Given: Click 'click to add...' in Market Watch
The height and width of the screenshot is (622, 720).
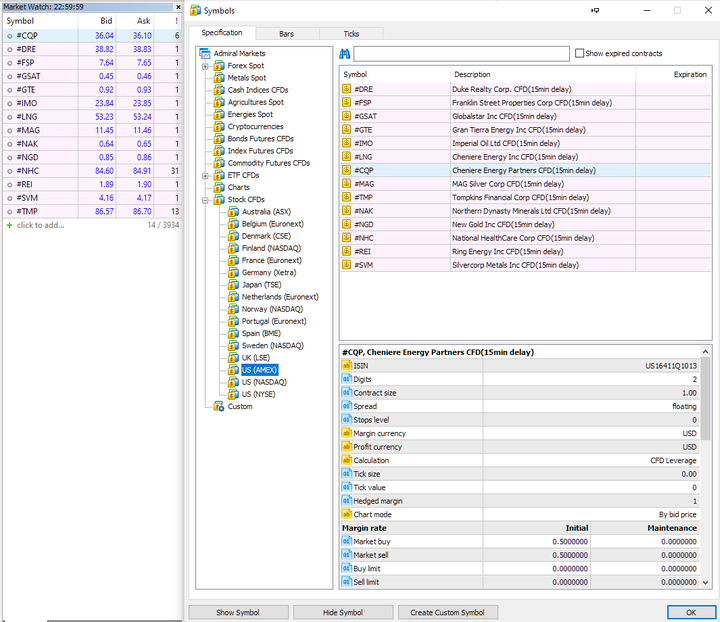Looking at the screenshot, I should (x=40, y=225).
